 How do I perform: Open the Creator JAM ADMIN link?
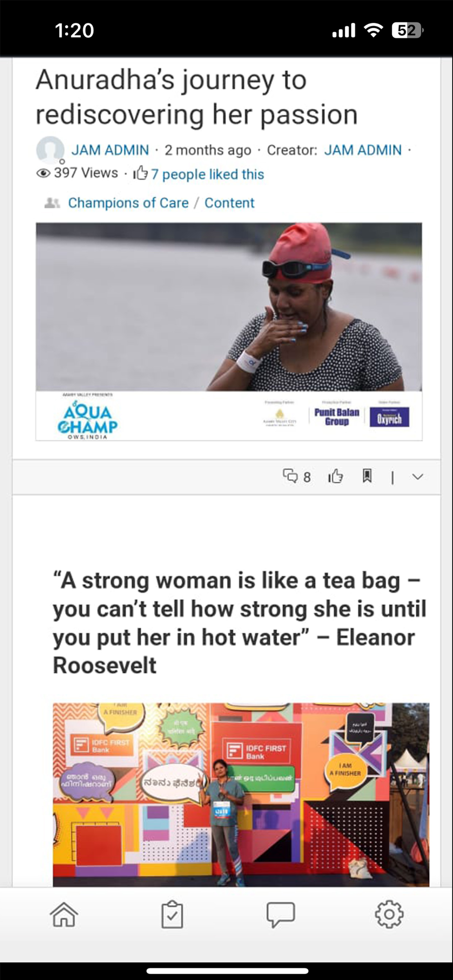click(x=363, y=150)
